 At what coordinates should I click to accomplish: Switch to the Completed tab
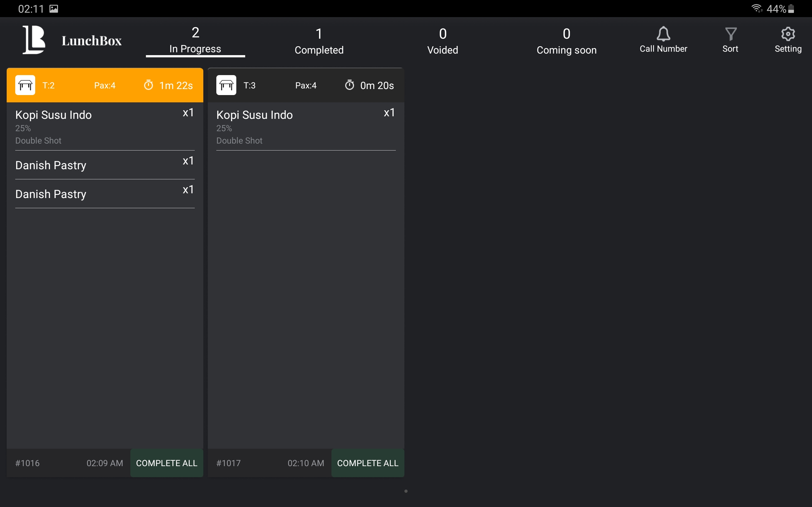coord(319,41)
